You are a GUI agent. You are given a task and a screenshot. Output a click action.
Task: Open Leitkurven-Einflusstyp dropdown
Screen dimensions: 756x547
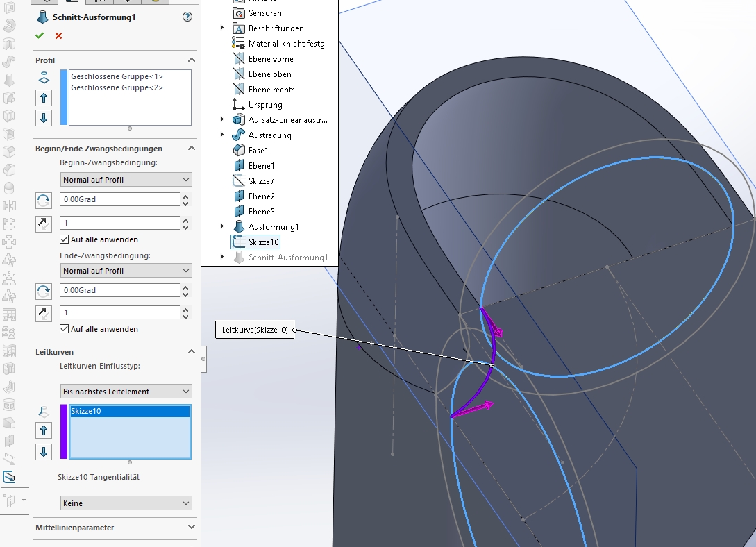pos(126,392)
